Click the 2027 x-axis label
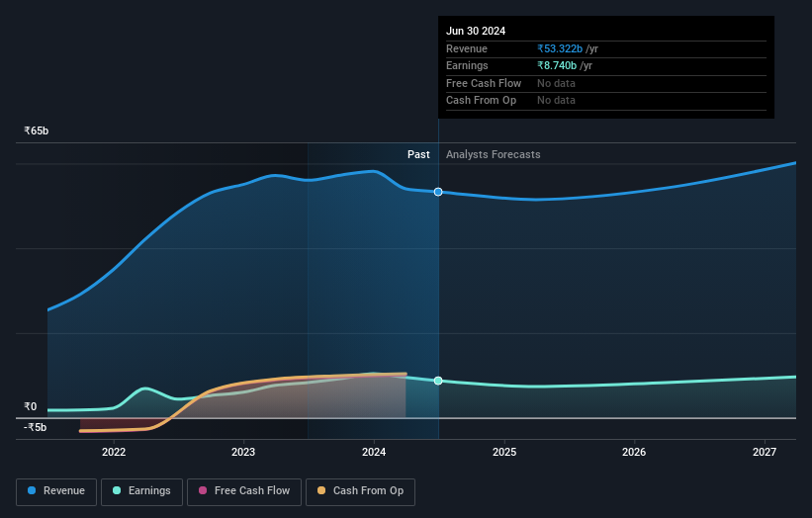This screenshot has height=518, width=812. click(x=765, y=453)
